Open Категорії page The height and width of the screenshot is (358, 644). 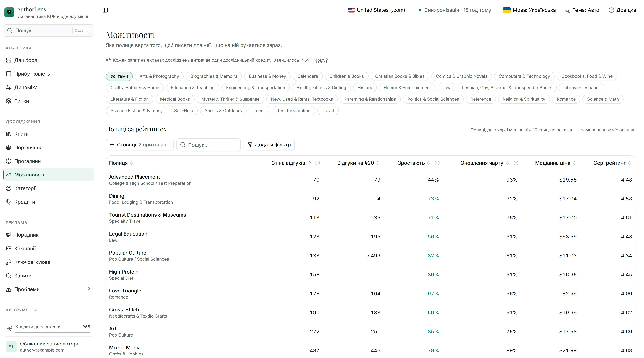click(48, 188)
